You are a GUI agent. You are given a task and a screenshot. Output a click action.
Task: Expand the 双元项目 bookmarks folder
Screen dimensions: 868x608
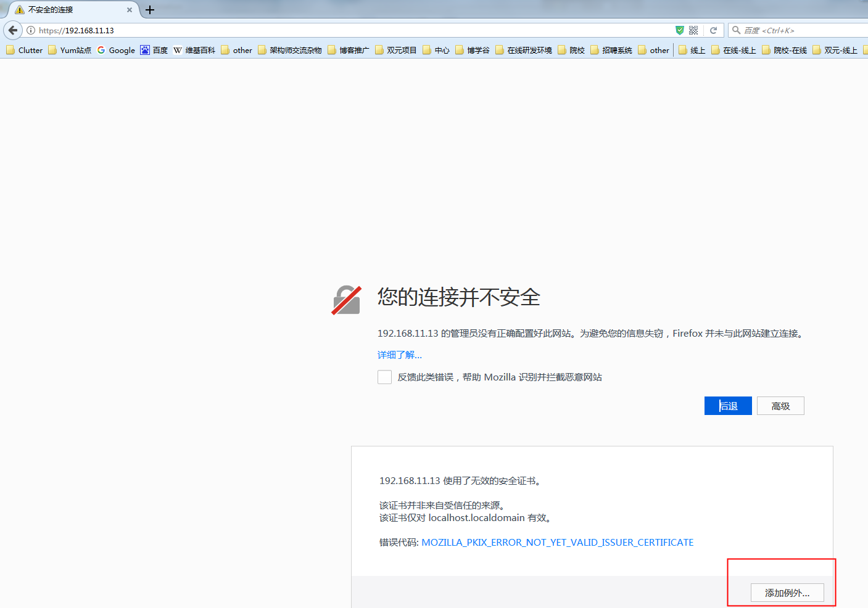click(x=396, y=51)
